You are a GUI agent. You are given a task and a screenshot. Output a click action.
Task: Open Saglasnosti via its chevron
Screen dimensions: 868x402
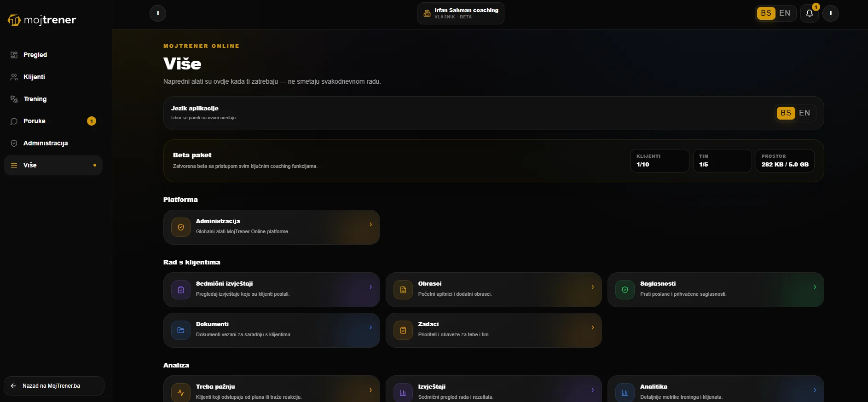[x=815, y=287]
